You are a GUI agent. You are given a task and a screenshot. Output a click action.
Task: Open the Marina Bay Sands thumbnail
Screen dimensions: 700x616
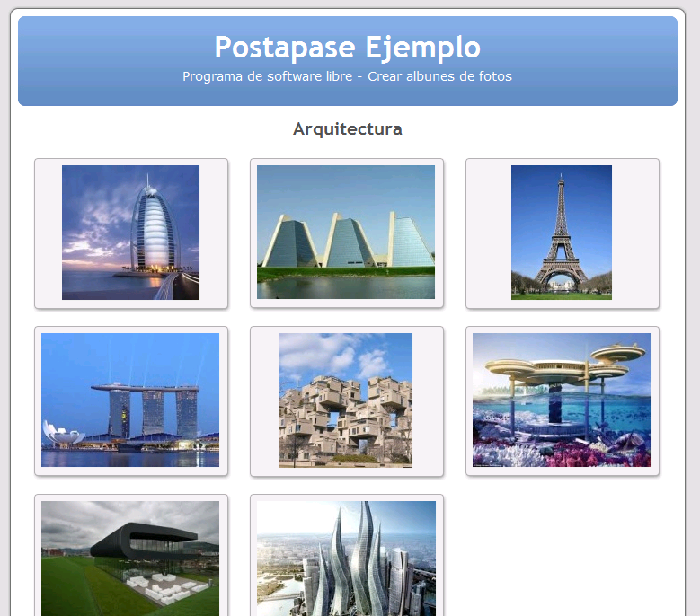pos(130,400)
